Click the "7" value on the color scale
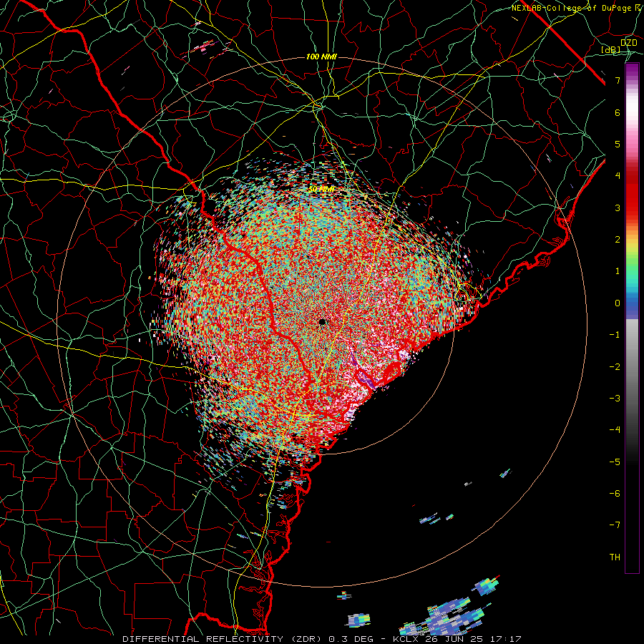Viewport: 644px width, 644px height. (618, 80)
